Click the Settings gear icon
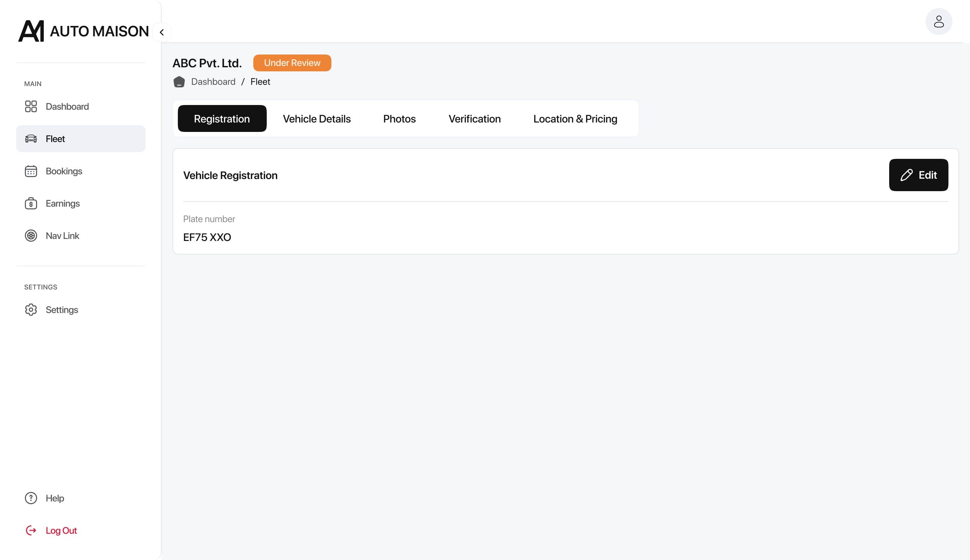The width and height of the screenshot is (970, 560). pyautogui.click(x=31, y=310)
